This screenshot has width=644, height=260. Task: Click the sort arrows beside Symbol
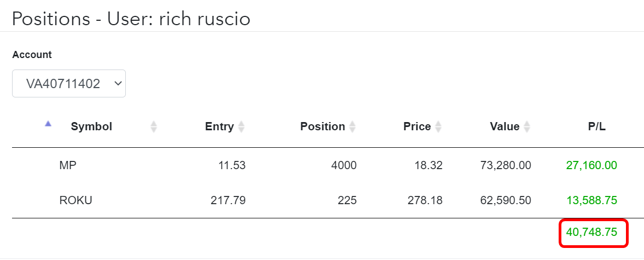pyautogui.click(x=154, y=127)
